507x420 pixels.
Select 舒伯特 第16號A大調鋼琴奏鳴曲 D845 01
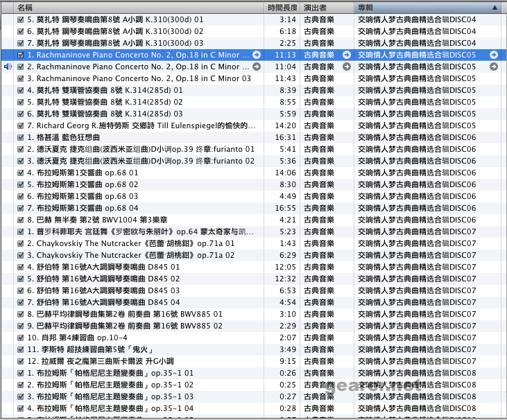click(103, 268)
